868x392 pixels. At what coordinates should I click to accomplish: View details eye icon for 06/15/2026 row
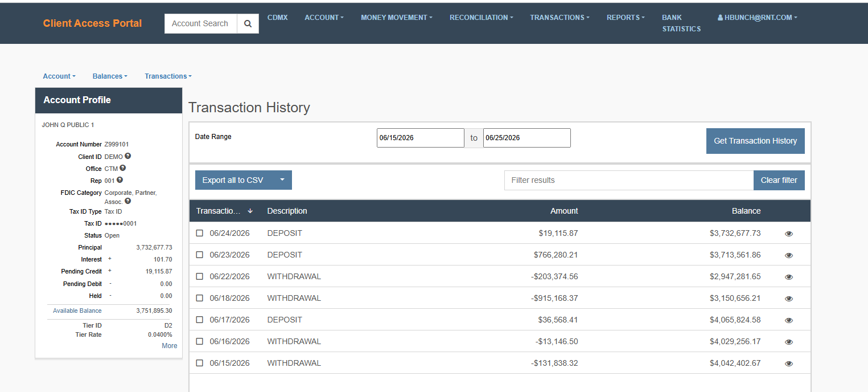[x=789, y=364]
